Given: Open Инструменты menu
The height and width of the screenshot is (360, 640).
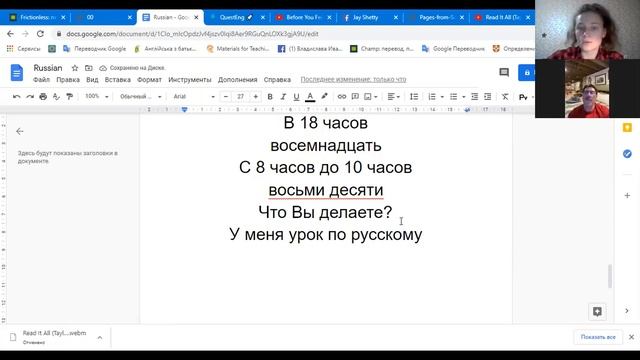Looking at the screenshot, I should [190, 80].
